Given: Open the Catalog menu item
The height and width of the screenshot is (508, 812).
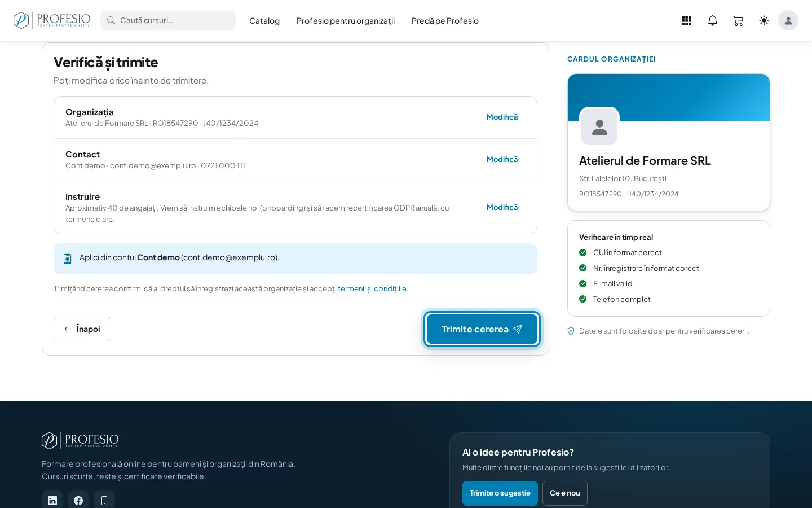Looking at the screenshot, I should [x=264, y=21].
